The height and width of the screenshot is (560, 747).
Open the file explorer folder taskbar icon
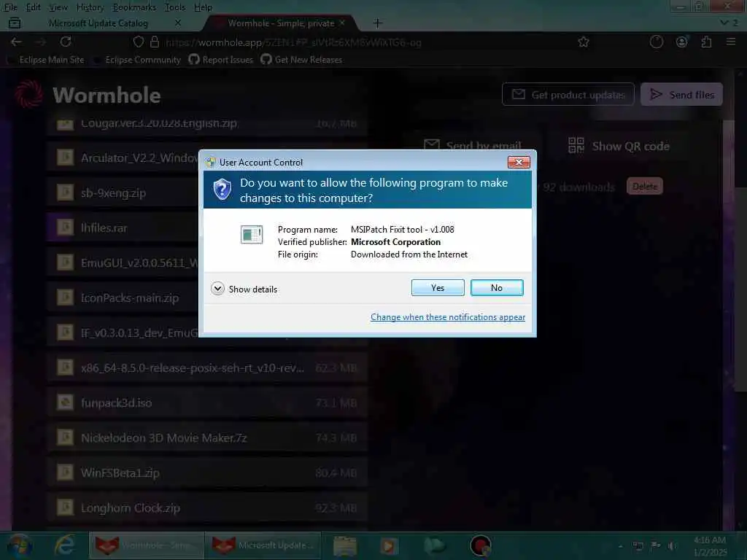tap(345, 545)
